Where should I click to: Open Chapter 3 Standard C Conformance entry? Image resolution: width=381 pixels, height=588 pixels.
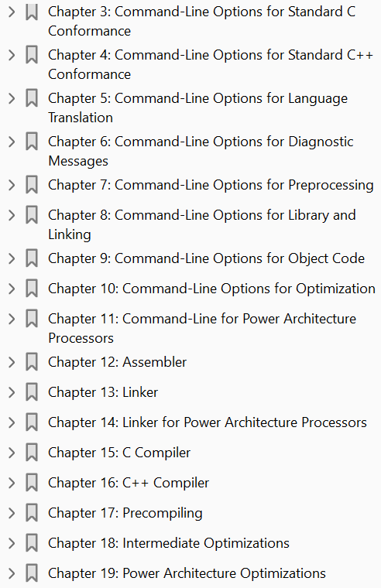[x=201, y=21]
